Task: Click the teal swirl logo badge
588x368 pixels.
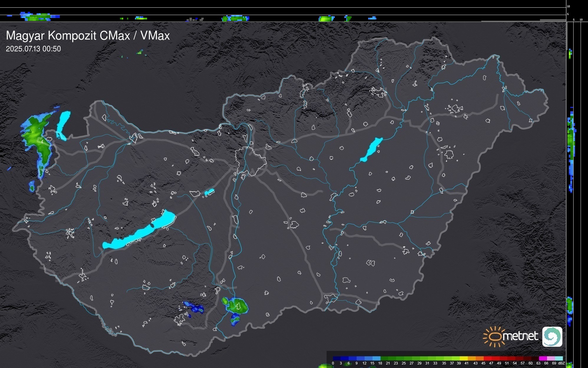Action: (x=552, y=336)
